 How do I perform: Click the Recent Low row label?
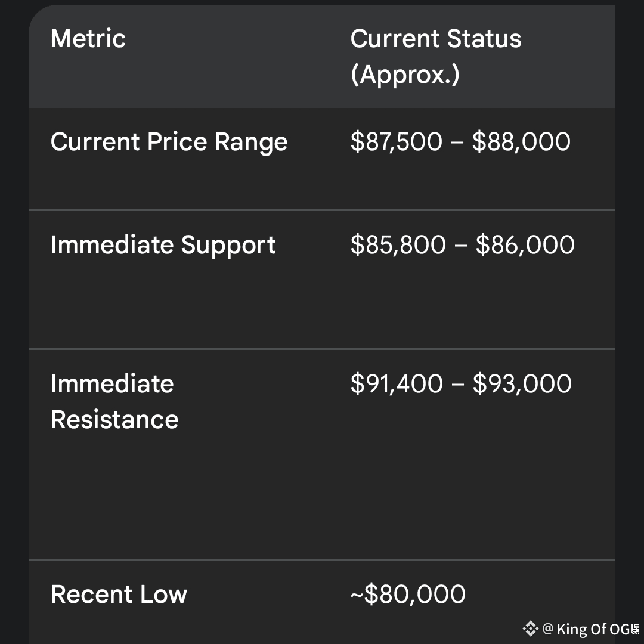pyautogui.click(x=119, y=595)
